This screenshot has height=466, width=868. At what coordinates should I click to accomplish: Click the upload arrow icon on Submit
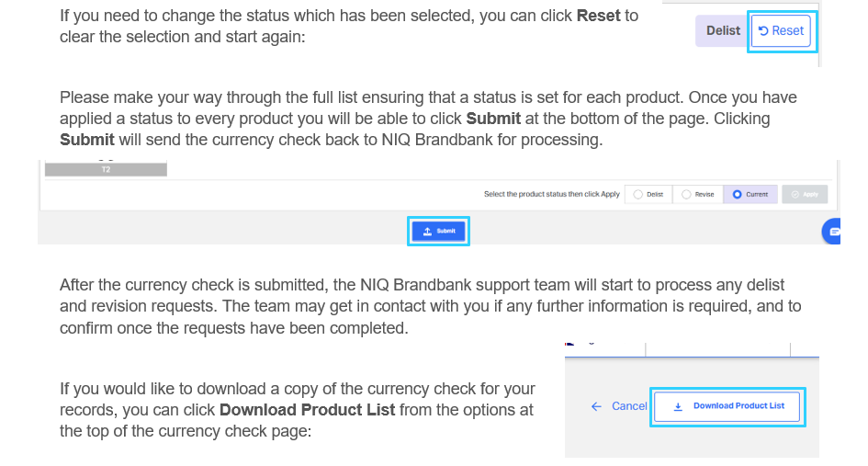pos(427,231)
